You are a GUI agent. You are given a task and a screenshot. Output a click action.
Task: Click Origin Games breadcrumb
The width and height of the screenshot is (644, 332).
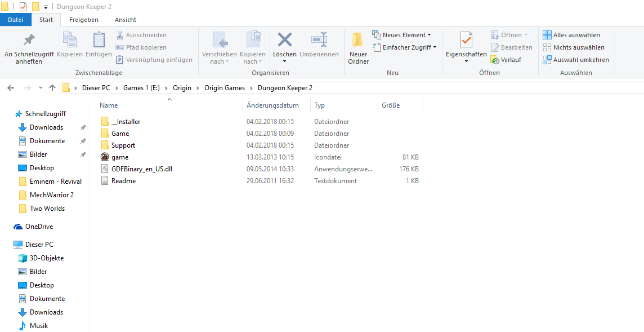tap(225, 87)
